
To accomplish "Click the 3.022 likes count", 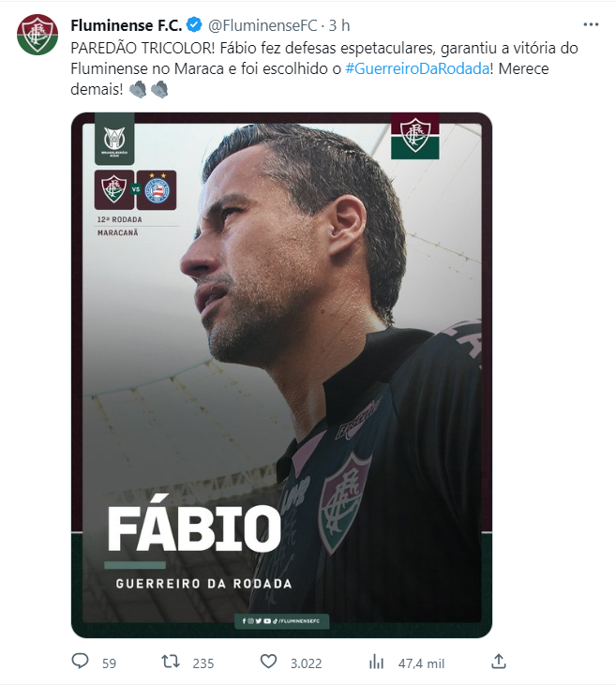I will coord(306,663).
